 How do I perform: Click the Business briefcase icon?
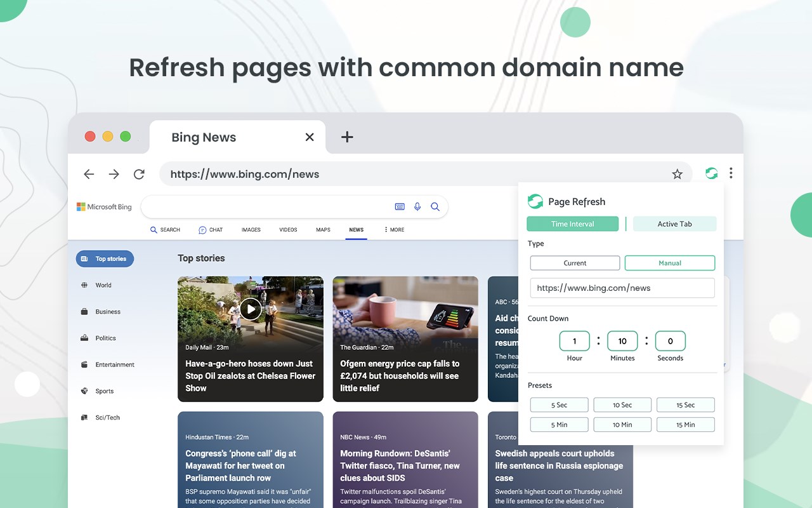pyautogui.click(x=84, y=312)
